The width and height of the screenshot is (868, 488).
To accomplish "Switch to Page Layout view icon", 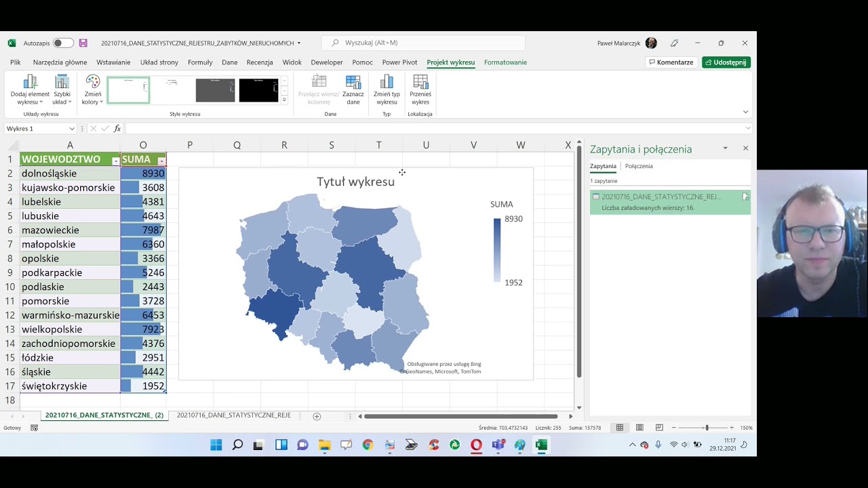I will point(639,428).
